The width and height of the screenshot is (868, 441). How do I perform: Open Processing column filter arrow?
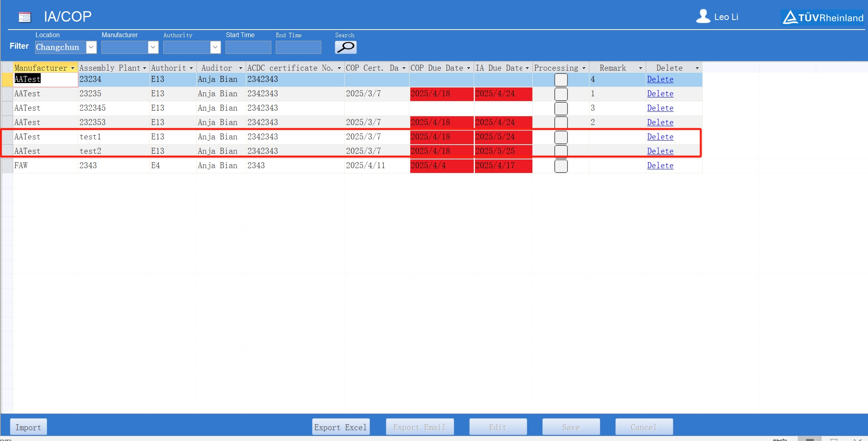pyautogui.click(x=584, y=68)
